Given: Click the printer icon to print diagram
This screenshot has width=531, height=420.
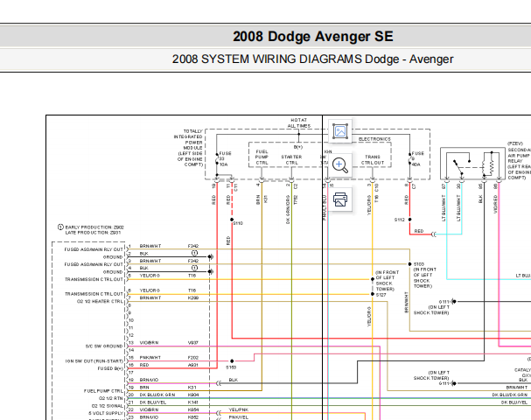Looking at the screenshot, I should click(340, 199).
